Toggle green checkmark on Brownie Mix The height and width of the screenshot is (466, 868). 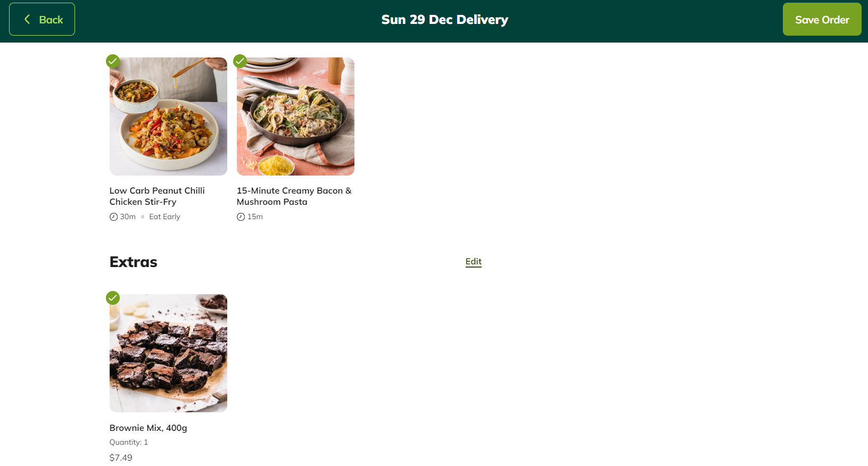113,297
